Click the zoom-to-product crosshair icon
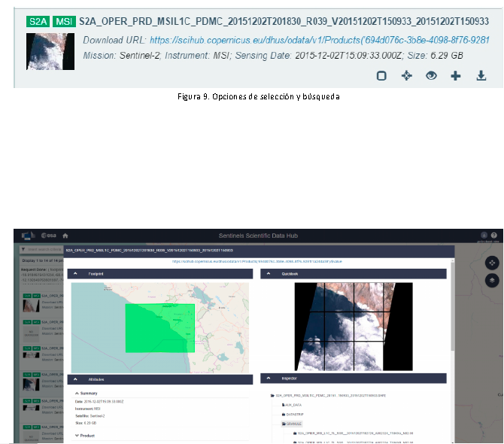504x444 pixels. pyautogui.click(x=407, y=76)
